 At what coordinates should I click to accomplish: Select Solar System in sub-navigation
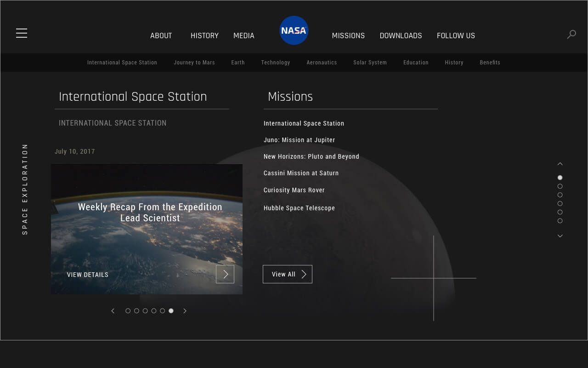point(370,63)
